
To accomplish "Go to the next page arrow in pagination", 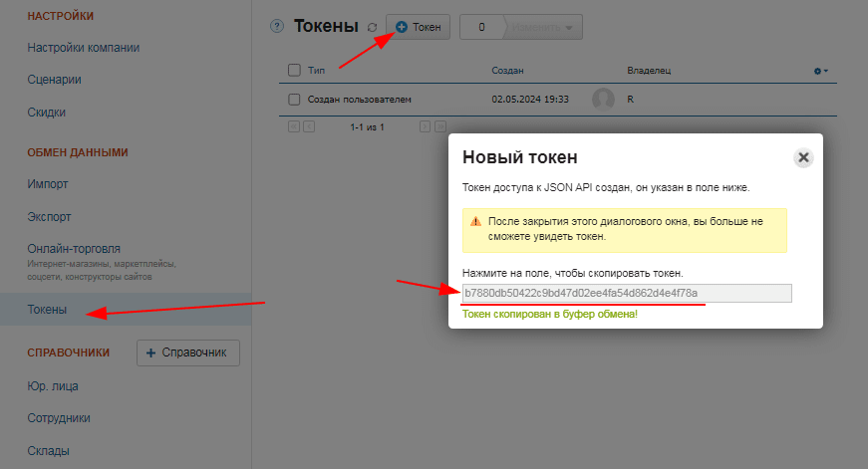I will tap(425, 126).
